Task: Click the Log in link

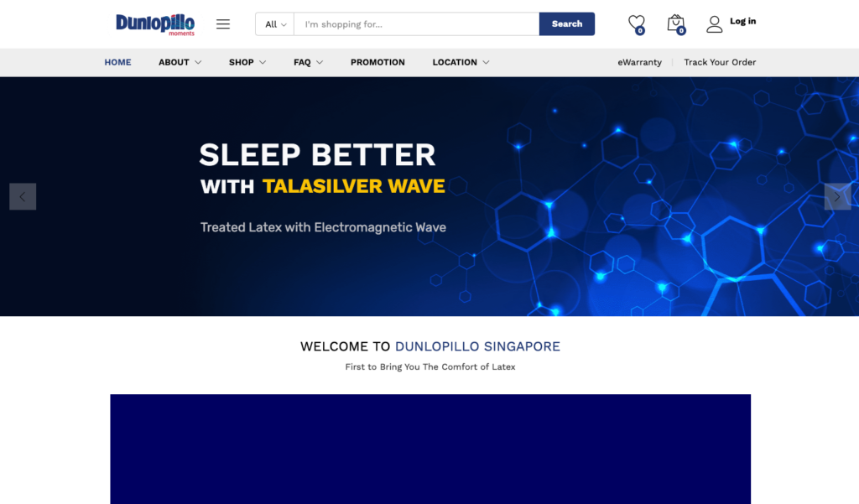Action: [x=743, y=21]
